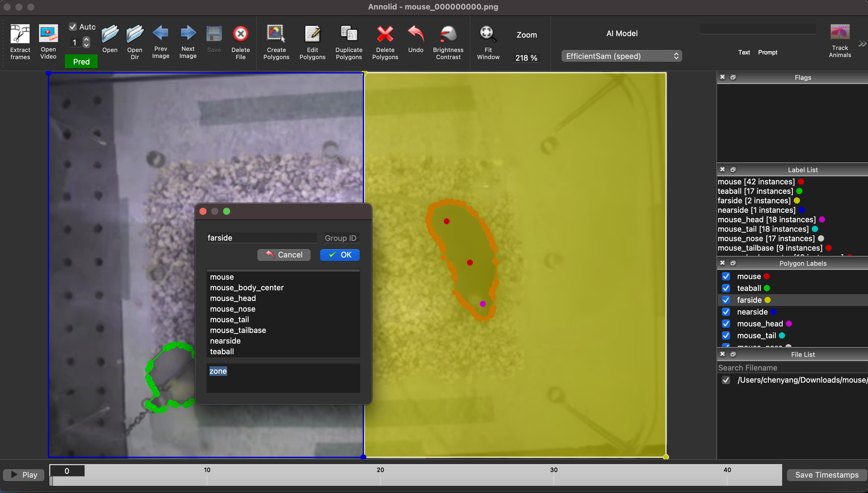Click the timeline slider handle at frame 0
This screenshot has width=868, height=493.
click(x=51, y=481)
